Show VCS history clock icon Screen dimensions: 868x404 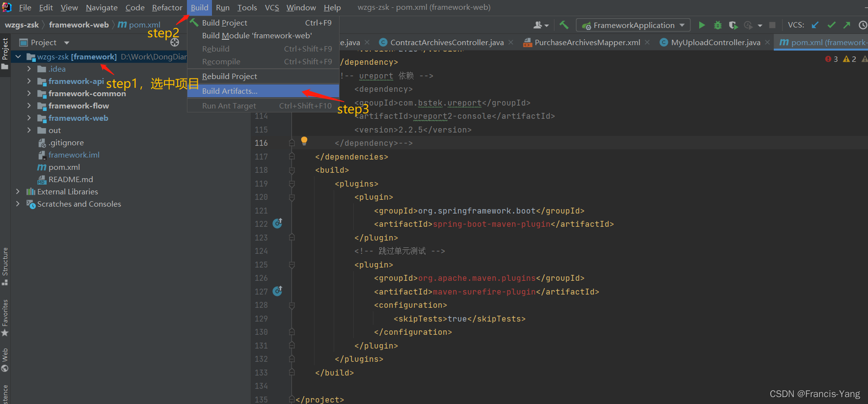click(x=863, y=25)
